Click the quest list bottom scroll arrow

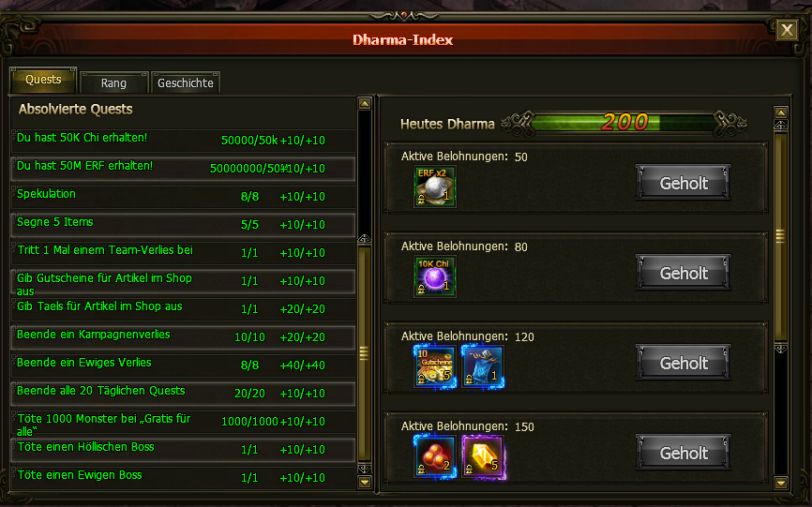tap(365, 483)
